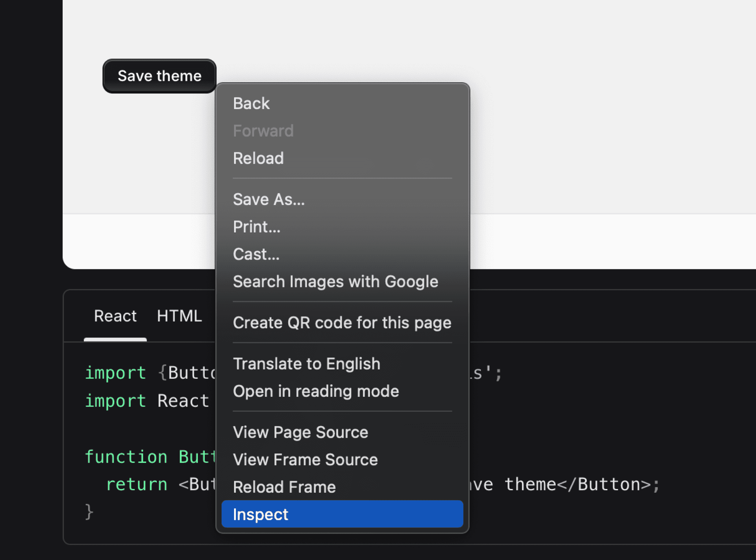Click the Save theme button

tap(159, 76)
